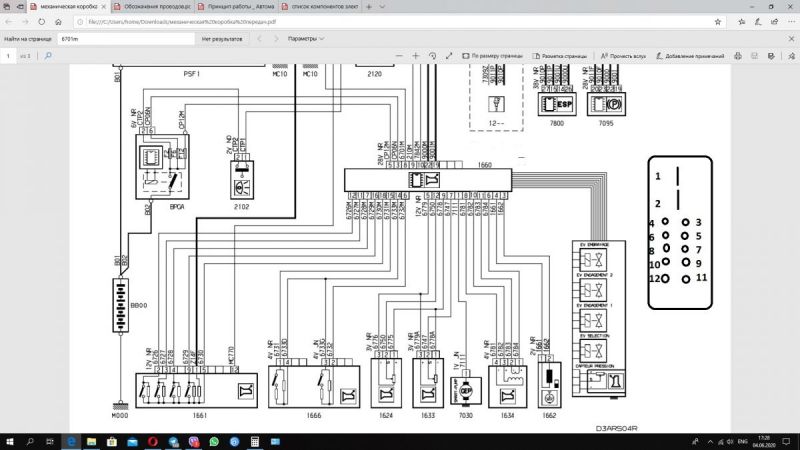Screen dimensions: 800x450
Task: Open Telegram from the taskbar
Action: [173, 441]
